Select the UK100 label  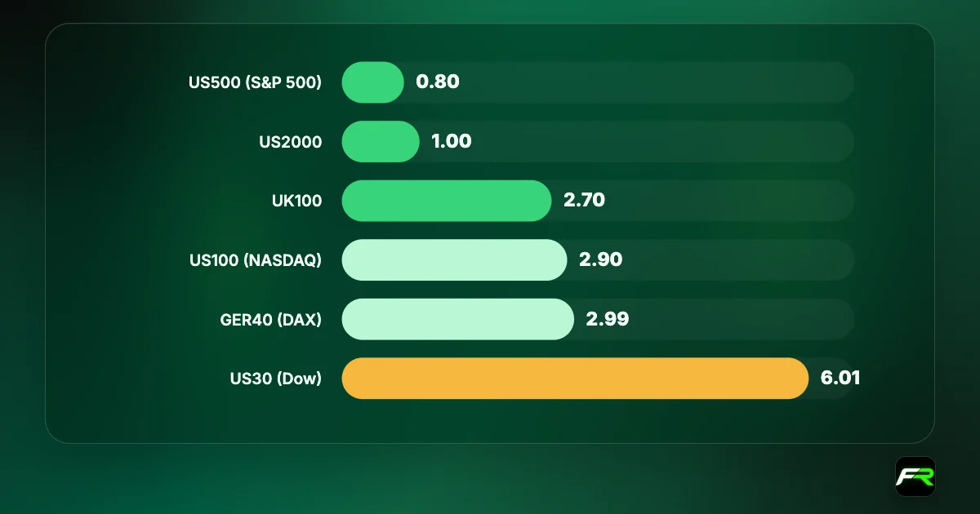pyautogui.click(x=295, y=201)
